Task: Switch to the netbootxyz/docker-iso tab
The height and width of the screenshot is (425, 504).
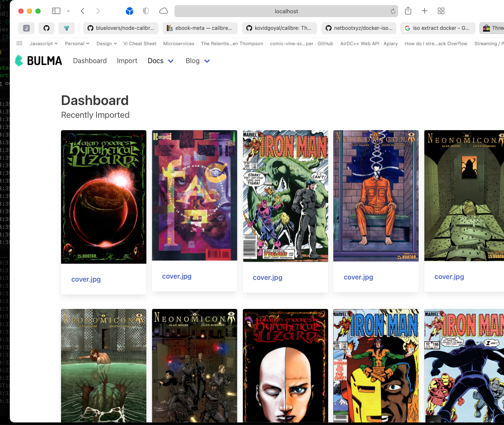Action: 359,28
